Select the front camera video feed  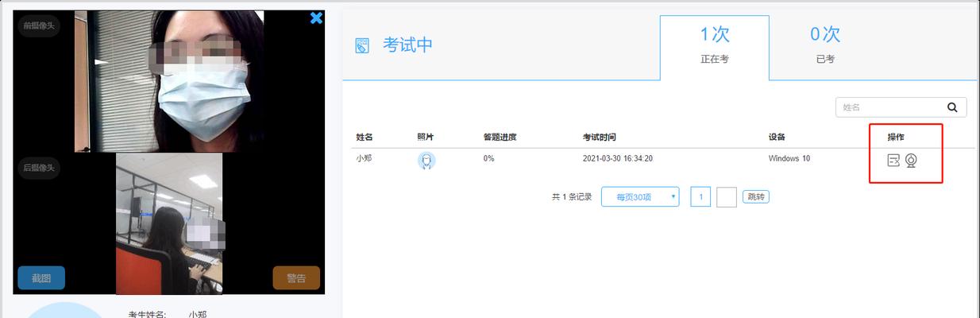click(x=169, y=81)
